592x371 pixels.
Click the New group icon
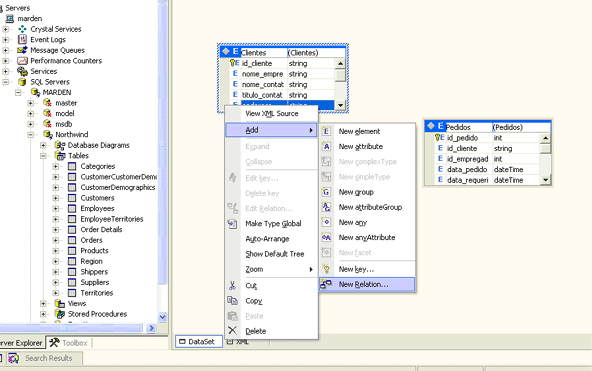(326, 192)
